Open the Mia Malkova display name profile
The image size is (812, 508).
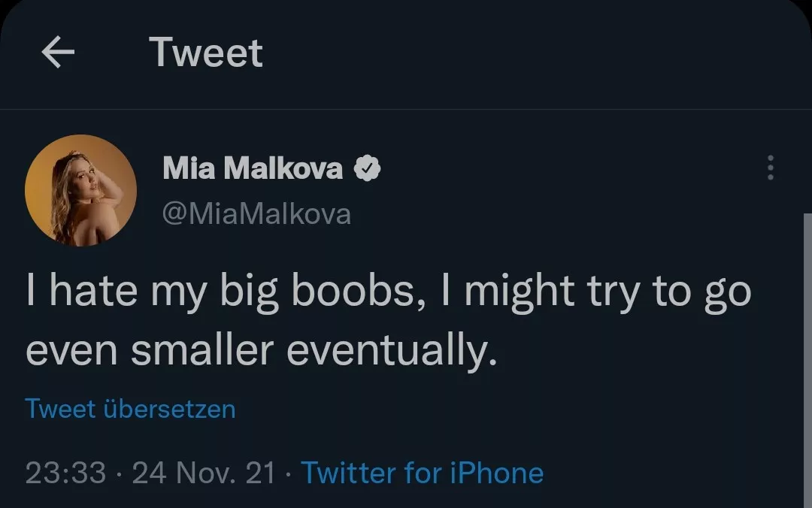click(x=253, y=169)
